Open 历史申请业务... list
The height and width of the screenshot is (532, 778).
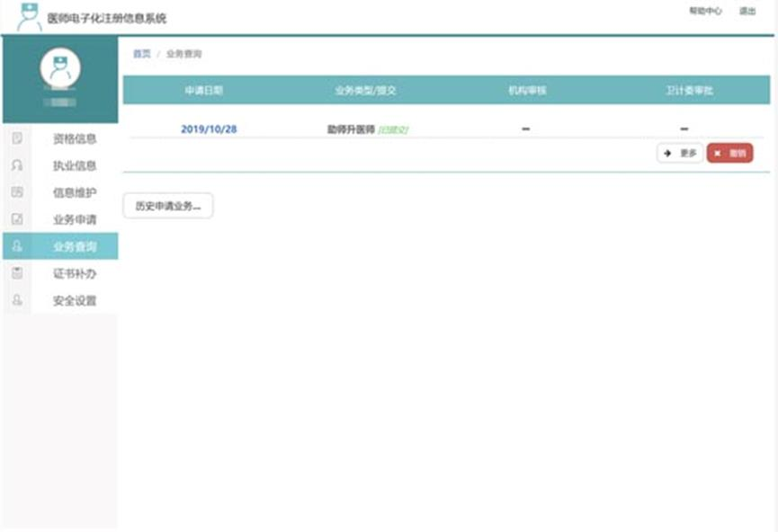point(167,206)
